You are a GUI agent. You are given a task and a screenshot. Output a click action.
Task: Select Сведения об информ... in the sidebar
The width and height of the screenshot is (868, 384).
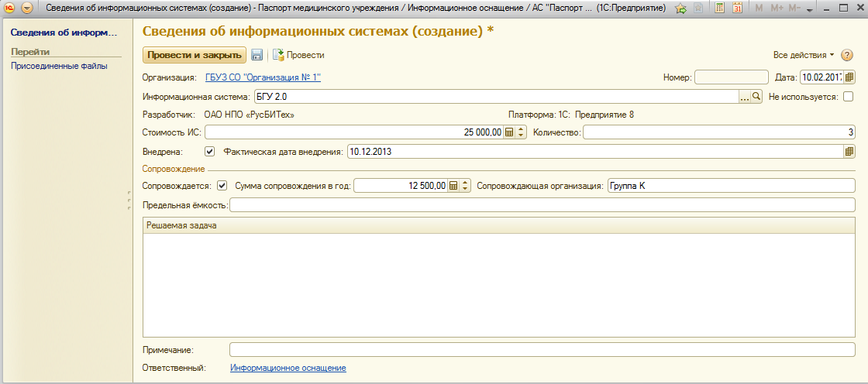(63, 33)
